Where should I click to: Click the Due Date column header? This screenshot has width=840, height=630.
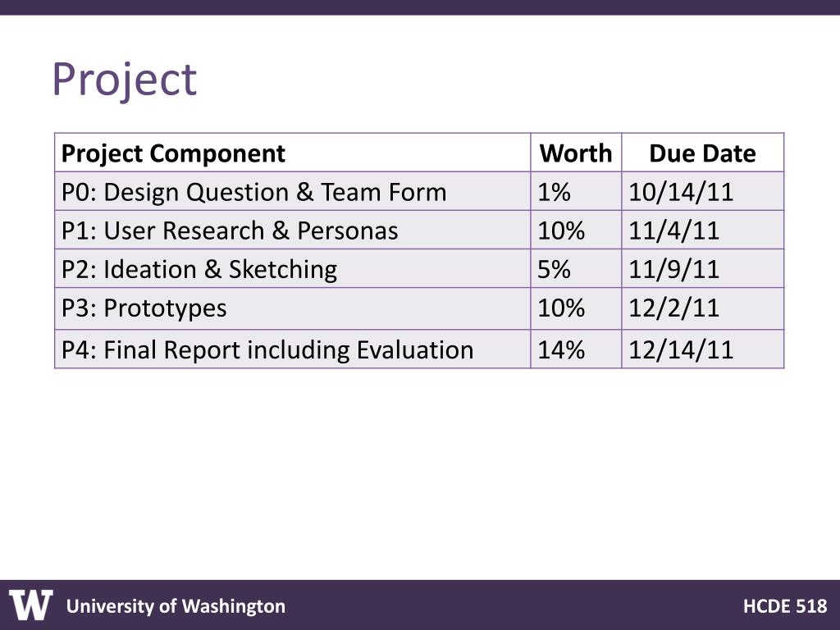(702, 153)
